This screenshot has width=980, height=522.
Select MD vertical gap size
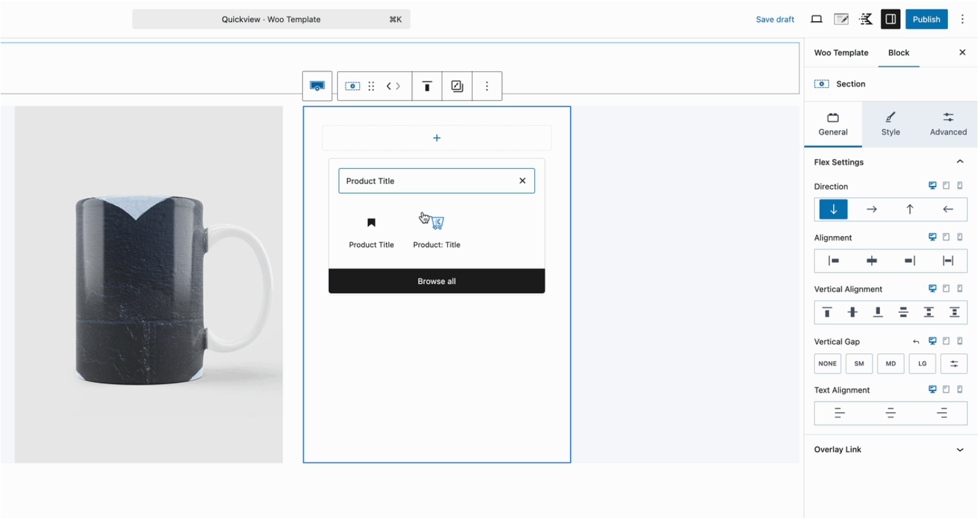pyautogui.click(x=890, y=364)
